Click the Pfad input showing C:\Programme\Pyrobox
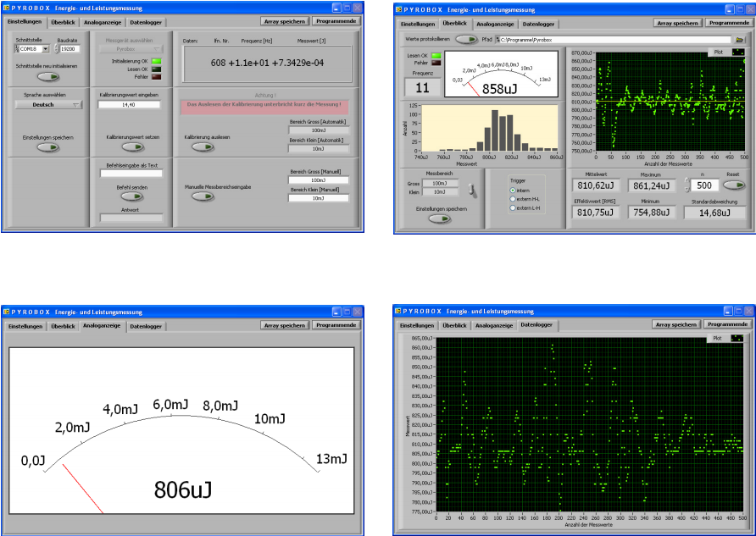This screenshot has height=536, width=756. [x=615, y=40]
